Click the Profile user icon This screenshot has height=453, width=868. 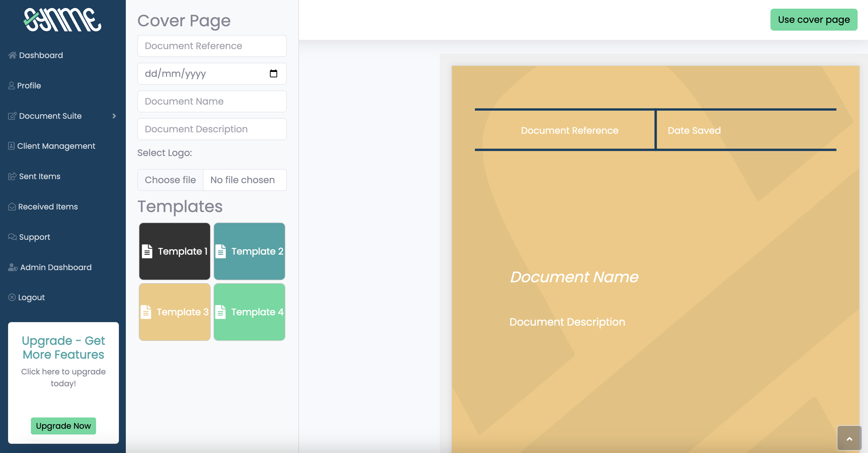[x=12, y=85]
